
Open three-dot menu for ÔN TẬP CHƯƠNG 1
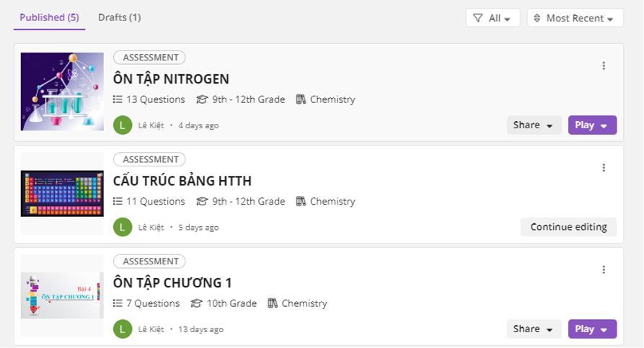coord(604,269)
